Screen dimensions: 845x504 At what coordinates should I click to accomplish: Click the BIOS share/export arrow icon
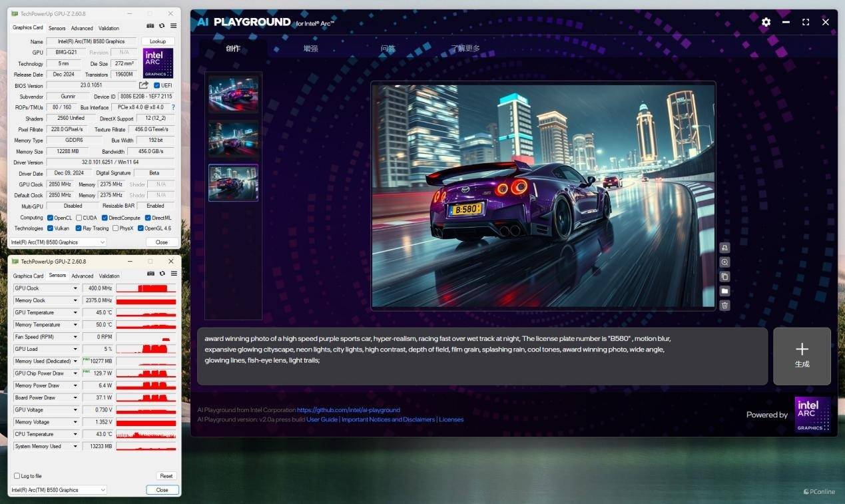[x=143, y=85]
